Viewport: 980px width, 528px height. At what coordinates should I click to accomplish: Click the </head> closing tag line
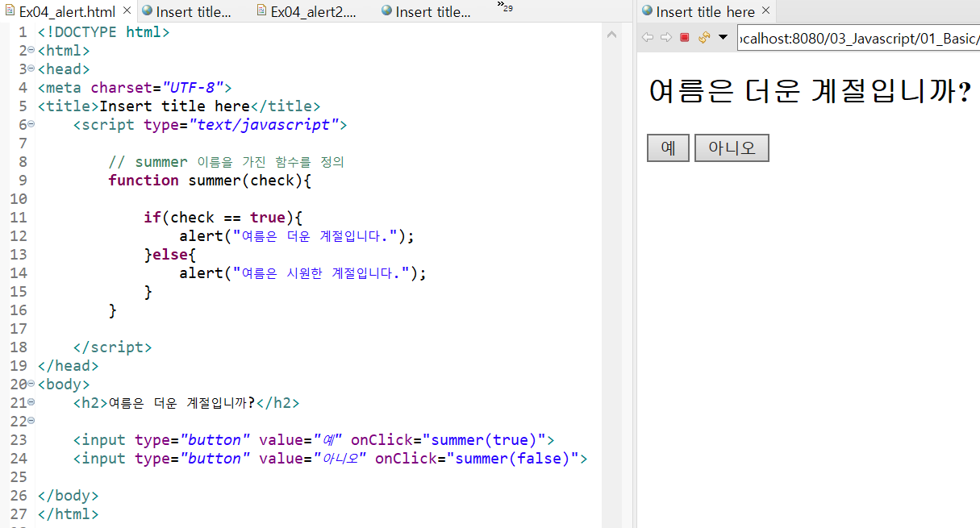[x=68, y=366]
